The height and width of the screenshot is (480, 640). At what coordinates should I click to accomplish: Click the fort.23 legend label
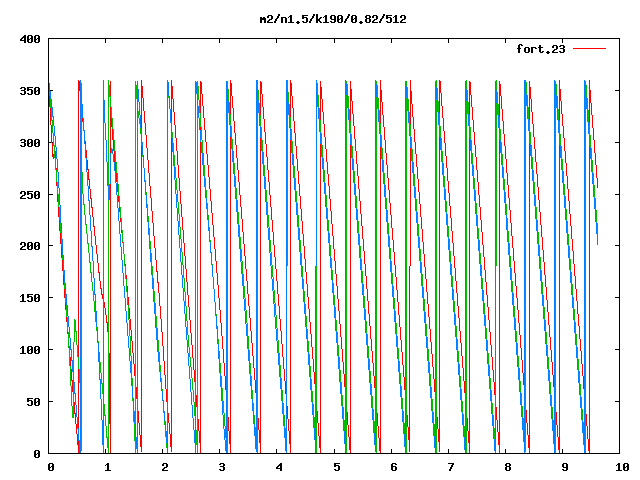pos(541,49)
